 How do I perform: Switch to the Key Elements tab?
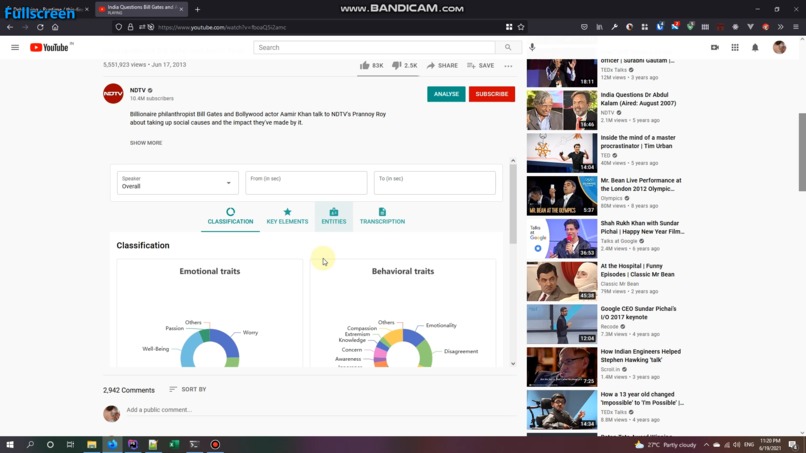tap(287, 216)
